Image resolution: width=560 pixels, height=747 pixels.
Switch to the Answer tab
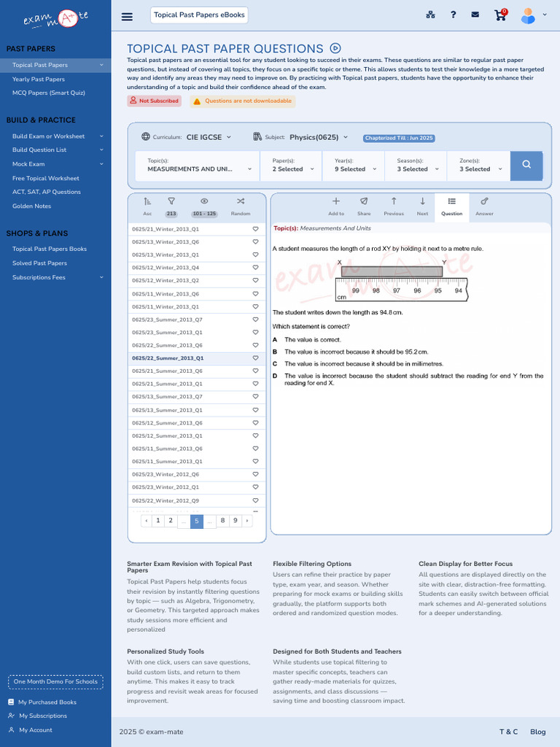click(x=484, y=206)
